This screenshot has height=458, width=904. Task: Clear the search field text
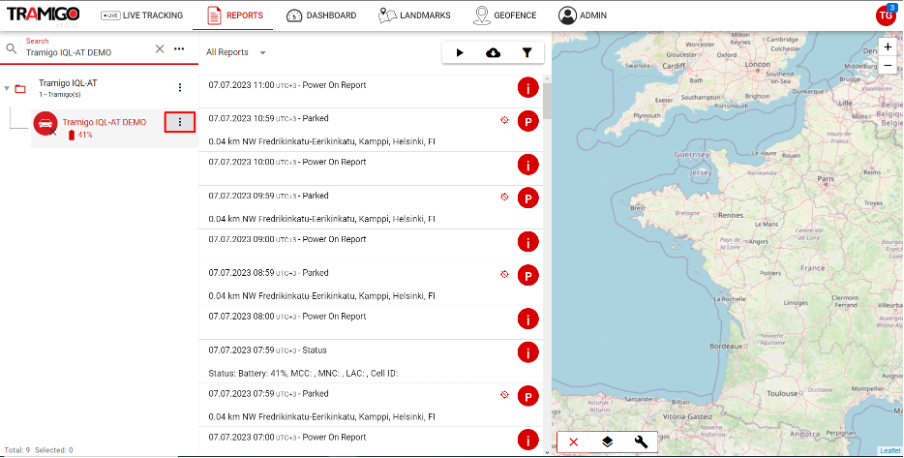point(159,49)
